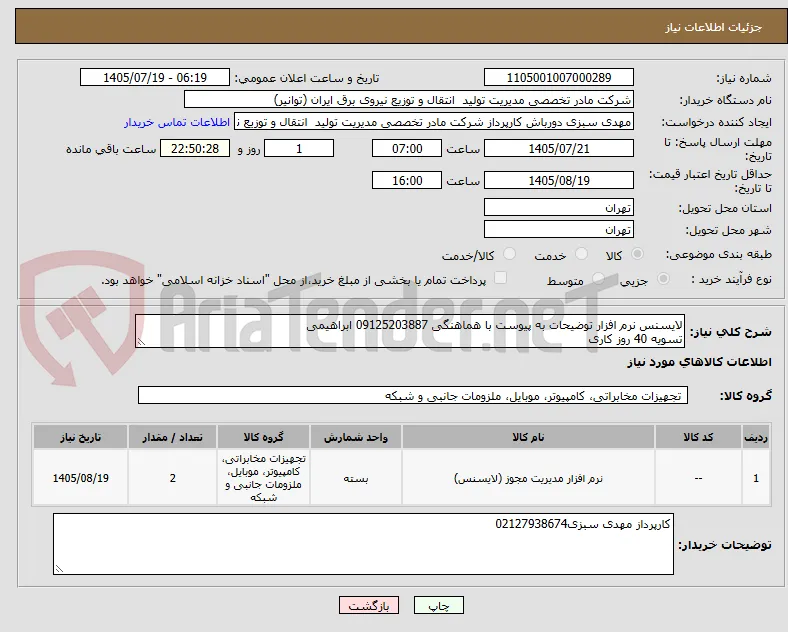Image resolution: width=788 pixels, height=632 pixels.
Task: Click the remaining days field showing 1
Action: pos(299,148)
